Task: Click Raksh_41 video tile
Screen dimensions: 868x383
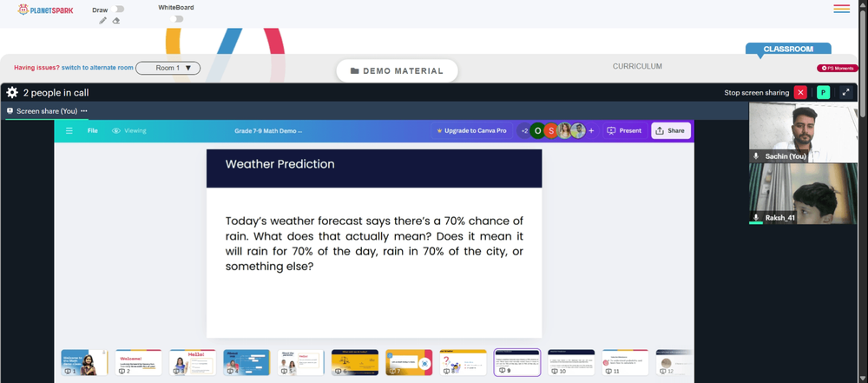Action: [x=803, y=194]
